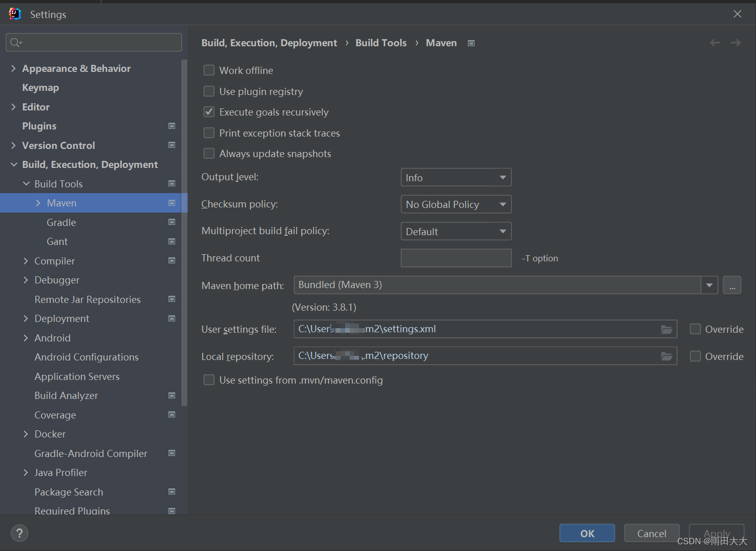Screen dimensions: 756x551
Task: Expand the Maven node chevron
Action: click(38, 203)
